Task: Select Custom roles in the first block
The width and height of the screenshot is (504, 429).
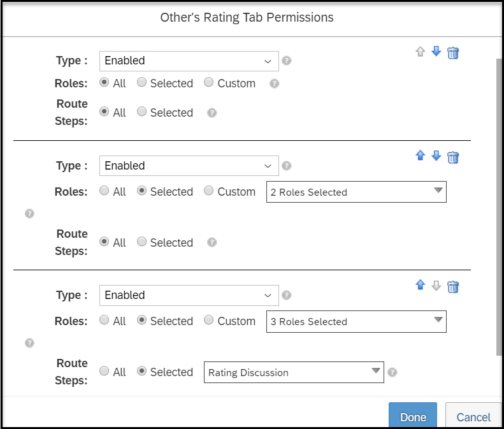Action: [208, 82]
